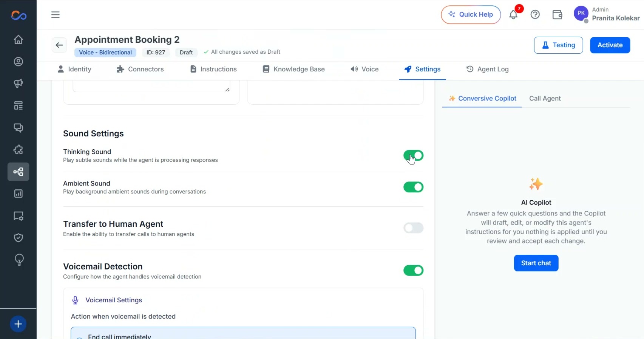The image size is (644, 339).
Task: Toggle the hamburger menu icon
Action: (x=56, y=15)
